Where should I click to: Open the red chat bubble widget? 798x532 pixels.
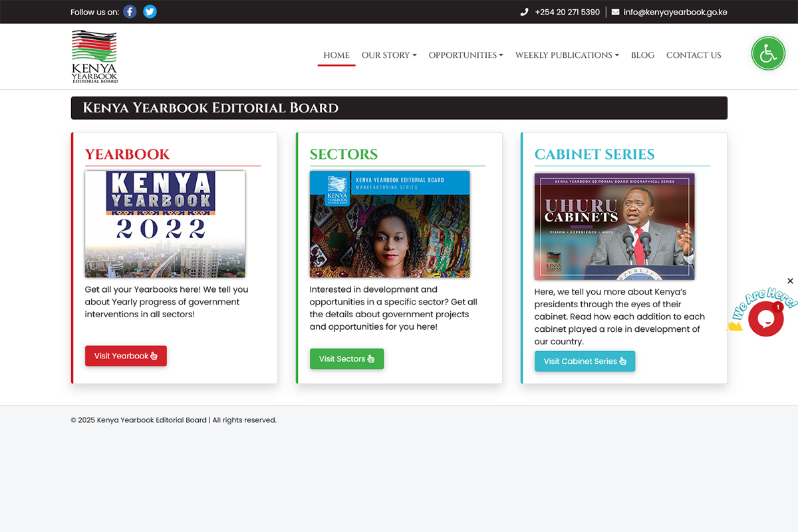(x=765, y=317)
